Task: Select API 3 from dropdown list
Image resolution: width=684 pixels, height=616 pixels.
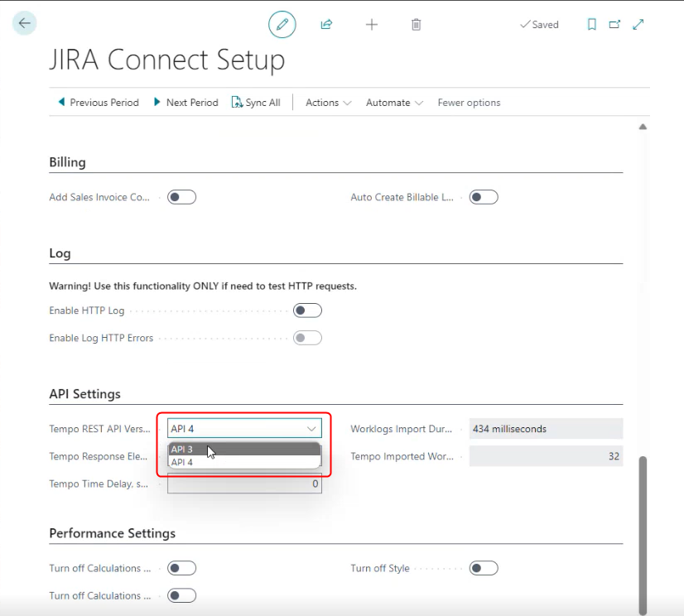Action: tap(245, 449)
